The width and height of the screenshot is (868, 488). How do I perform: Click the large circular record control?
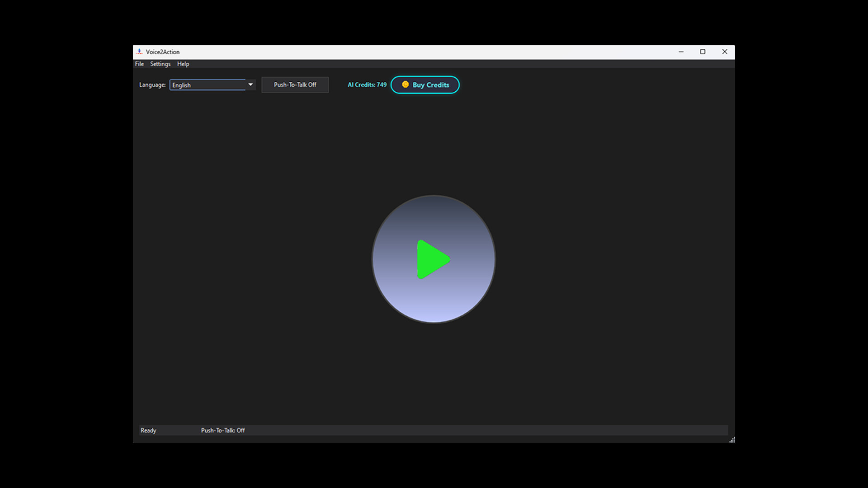click(433, 259)
